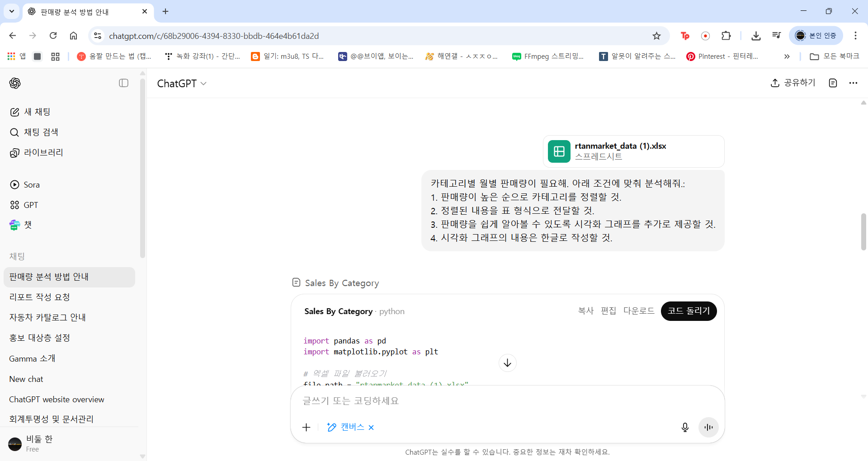The height and width of the screenshot is (461, 868).
Task: Bookmark this page with the star icon
Action: pos(656,36)
